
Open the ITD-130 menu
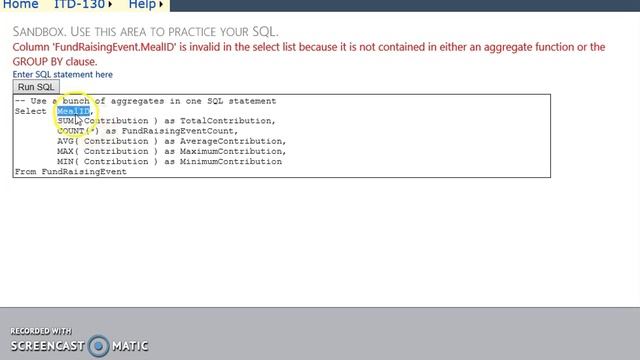point(80,4)
